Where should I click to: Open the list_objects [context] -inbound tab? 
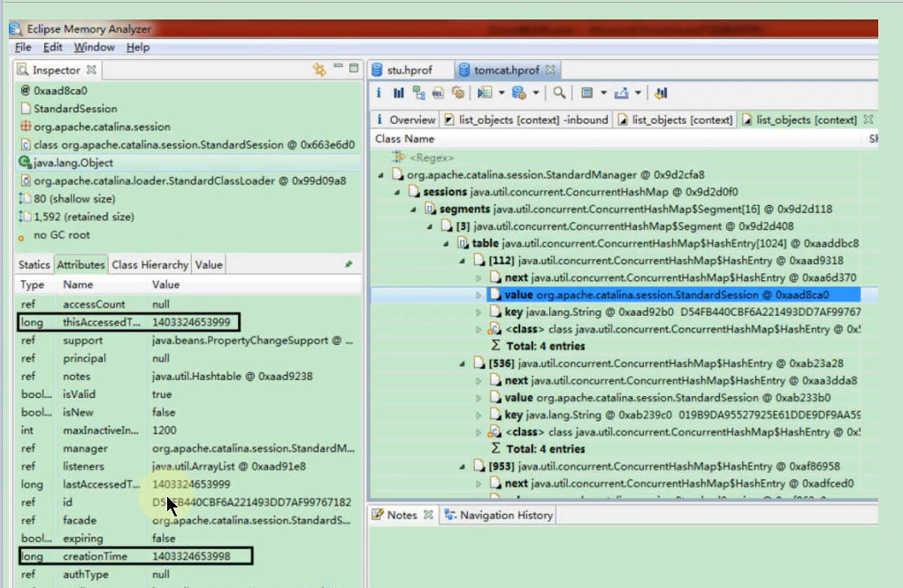[527, 119]
